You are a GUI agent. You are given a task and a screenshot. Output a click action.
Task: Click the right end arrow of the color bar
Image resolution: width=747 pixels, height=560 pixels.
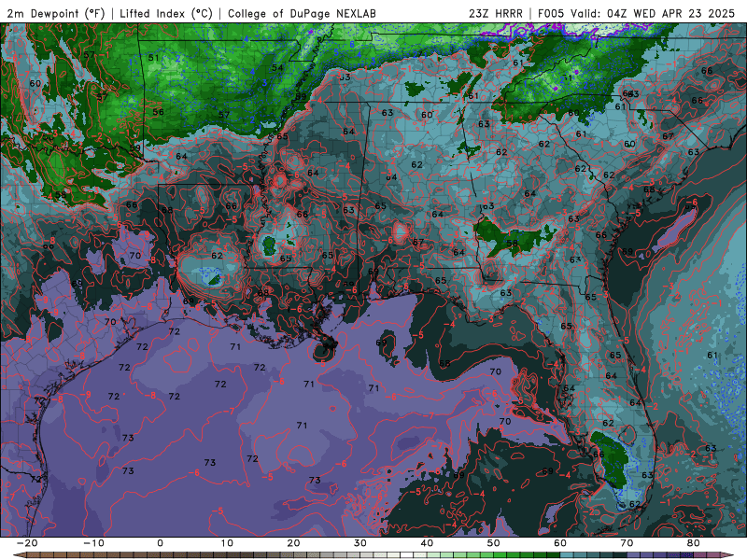pyautogui.click(x=729, y=555)
